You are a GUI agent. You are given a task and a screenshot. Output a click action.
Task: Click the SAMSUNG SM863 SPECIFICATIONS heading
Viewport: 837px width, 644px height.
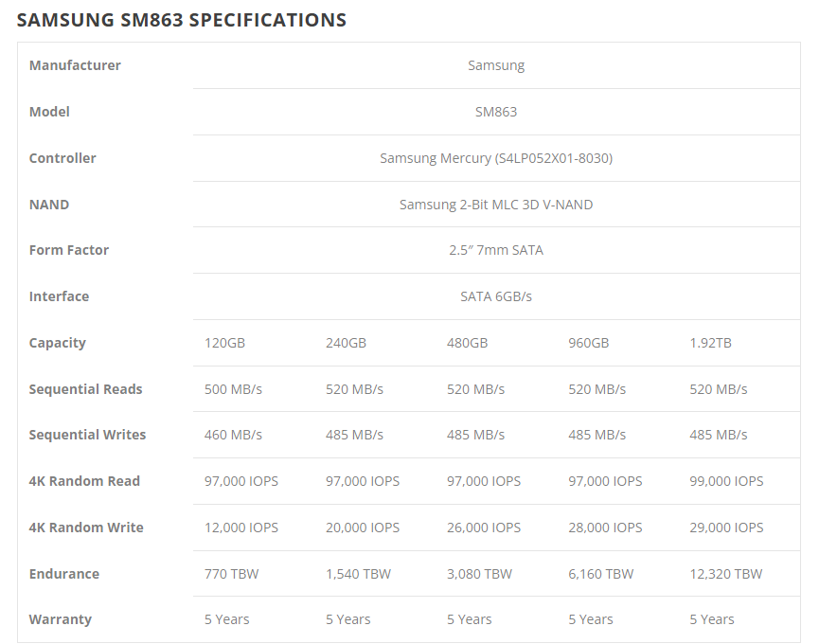tap(182, 19)
